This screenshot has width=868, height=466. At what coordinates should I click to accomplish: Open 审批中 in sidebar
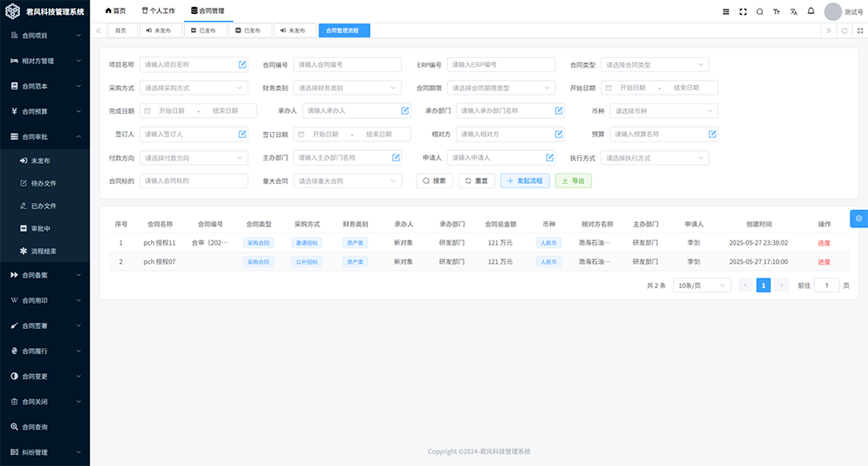[45, 228]
